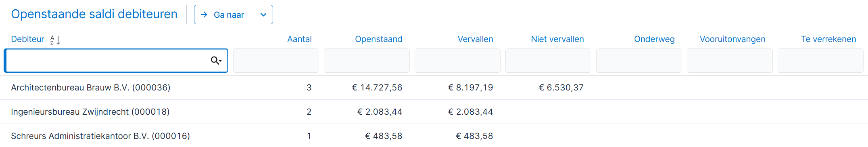The width and height of the screenshot is (868, 147).
Task: Click the Vervallen filter field
Action: [x=457, y=61]
